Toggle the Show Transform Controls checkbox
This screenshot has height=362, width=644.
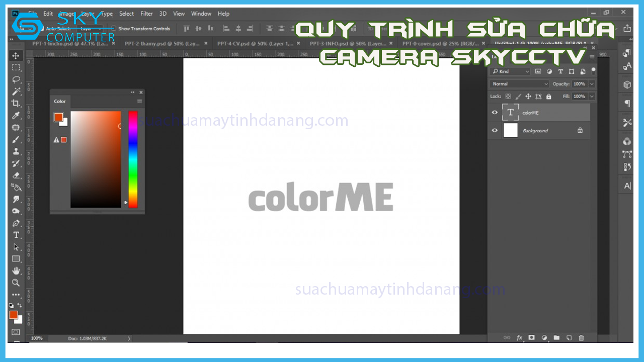(114, 29)
